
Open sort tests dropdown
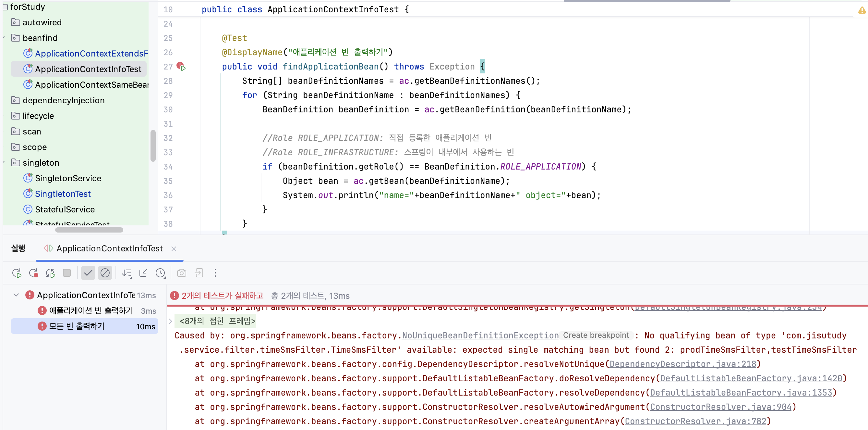pyautogui.click(x=127, y=273)
